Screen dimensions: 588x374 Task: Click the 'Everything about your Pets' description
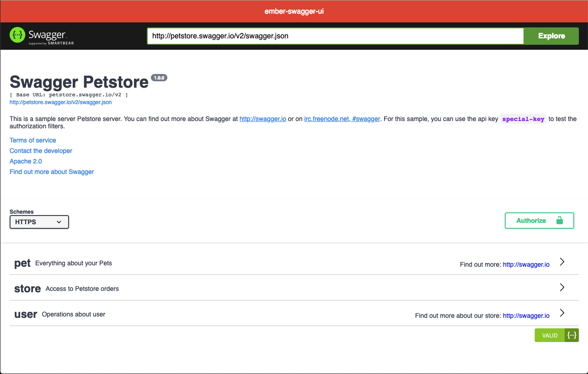click(74, 263)
